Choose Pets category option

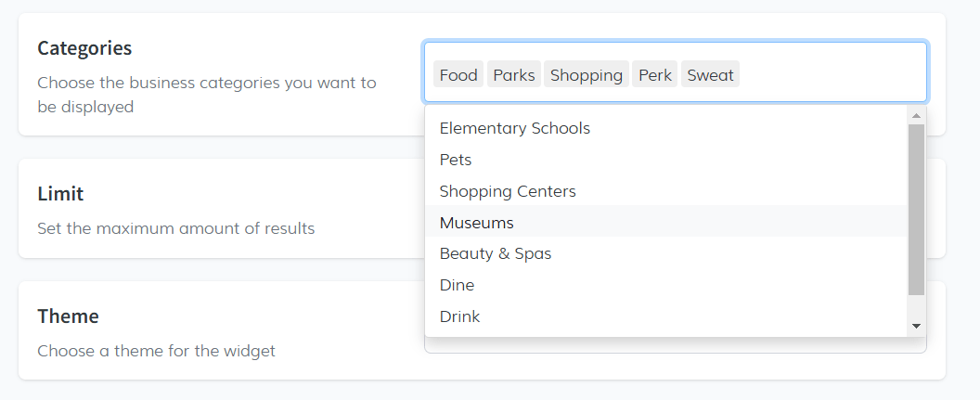point(456,160)
